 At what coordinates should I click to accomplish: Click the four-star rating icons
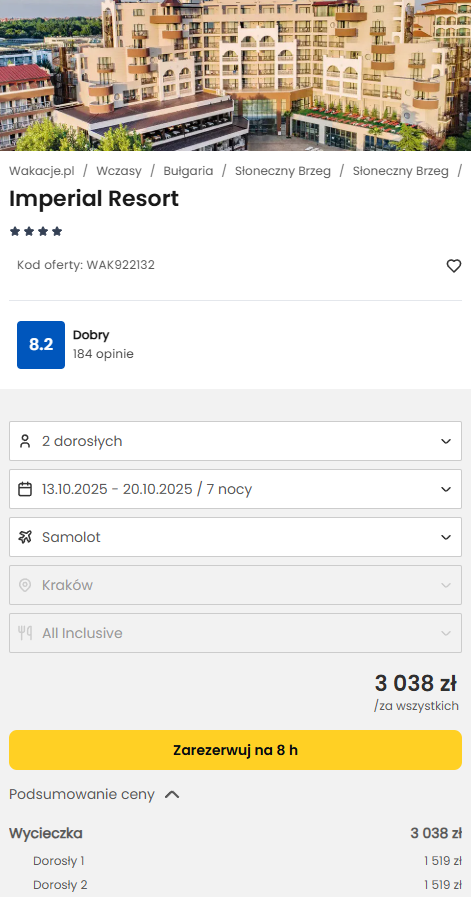[36, 232]
